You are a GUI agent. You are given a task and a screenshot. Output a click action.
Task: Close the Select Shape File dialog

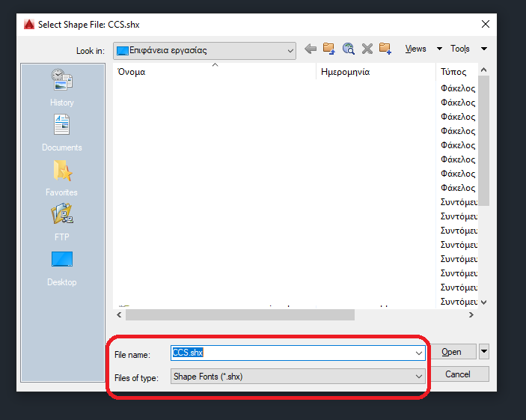(486, 24)
